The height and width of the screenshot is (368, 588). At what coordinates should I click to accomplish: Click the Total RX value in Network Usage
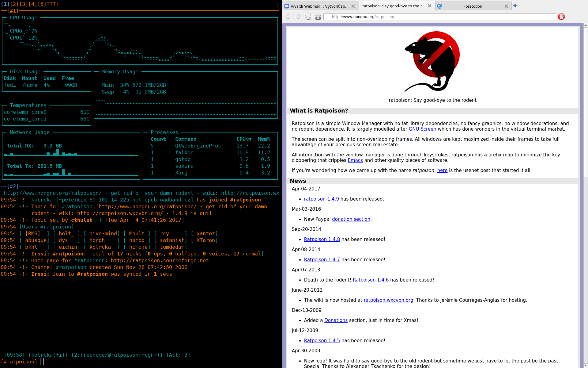[53, 146]
